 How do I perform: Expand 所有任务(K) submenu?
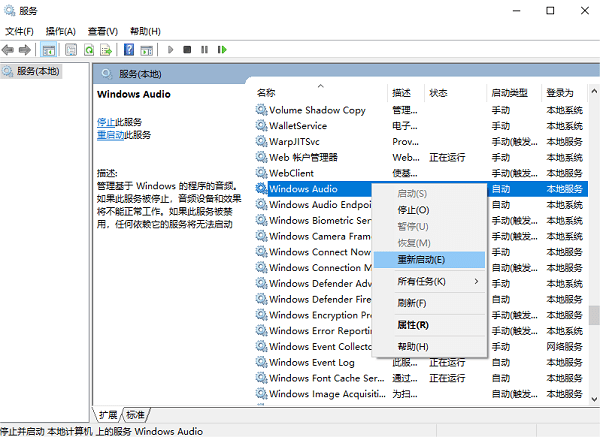pos(428,281)
